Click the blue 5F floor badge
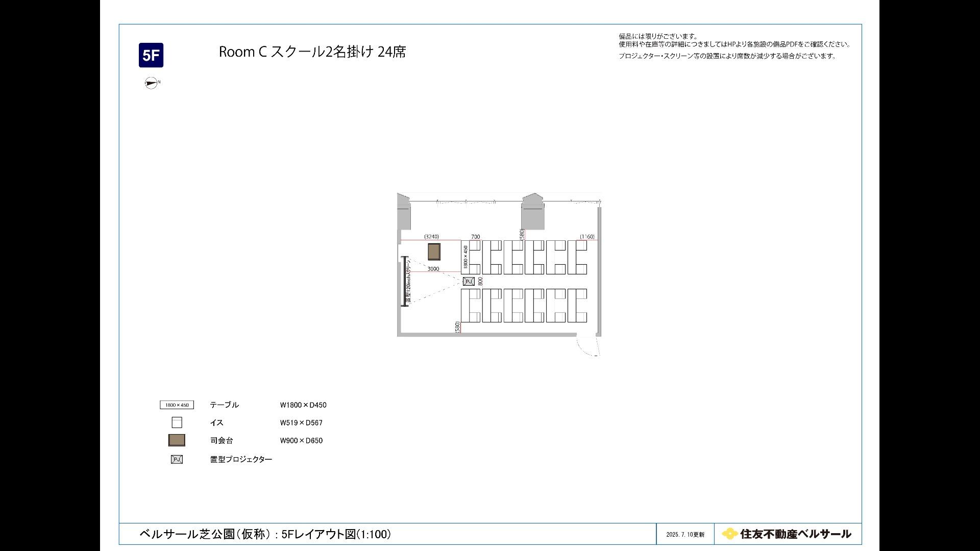 (x=151, y=55)
